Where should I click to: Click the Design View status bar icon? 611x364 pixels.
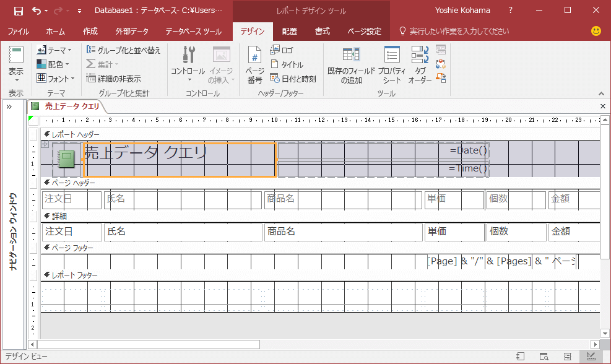tap(591, 356)
